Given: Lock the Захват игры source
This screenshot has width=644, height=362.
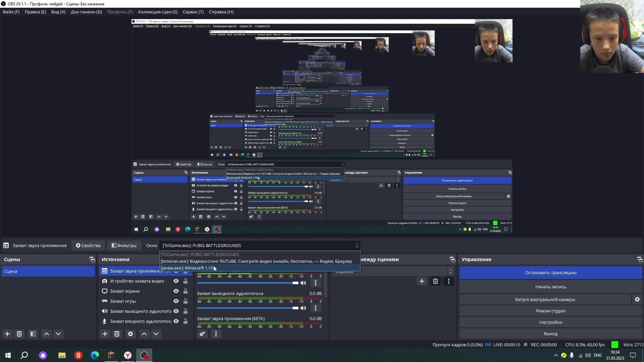Looking at the screenshot, I should click(x=185, y=301).
